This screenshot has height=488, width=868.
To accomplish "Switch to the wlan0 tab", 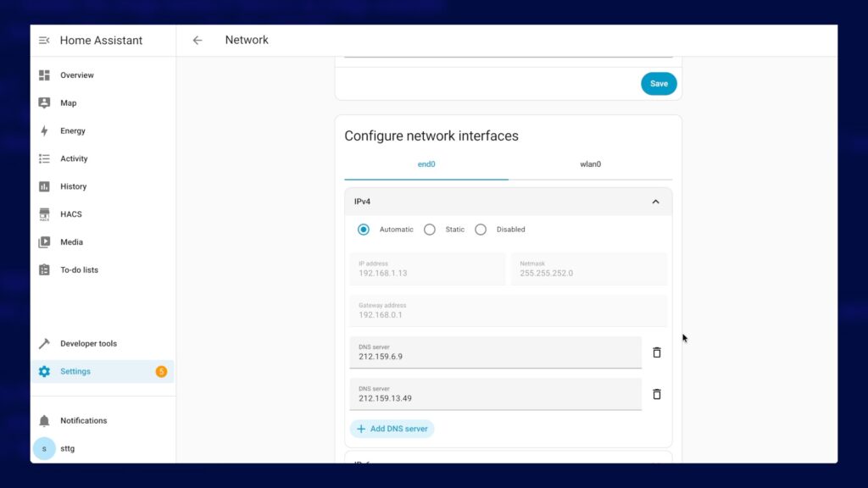I will [x=590, y=164].
